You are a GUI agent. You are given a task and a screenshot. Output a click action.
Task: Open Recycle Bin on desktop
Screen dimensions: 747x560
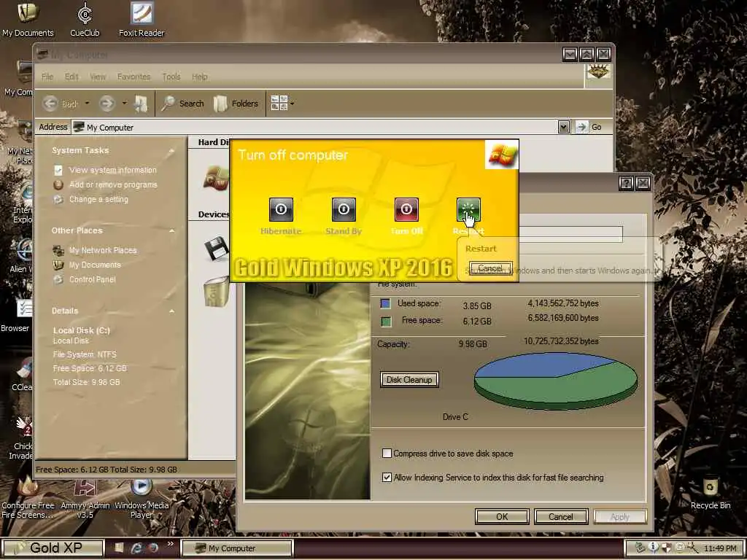click(711, 492)
